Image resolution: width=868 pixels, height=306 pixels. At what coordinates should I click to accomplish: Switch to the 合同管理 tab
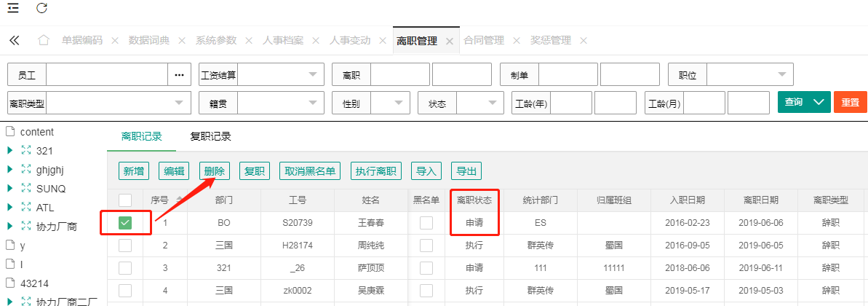click(x=483, y=41)
